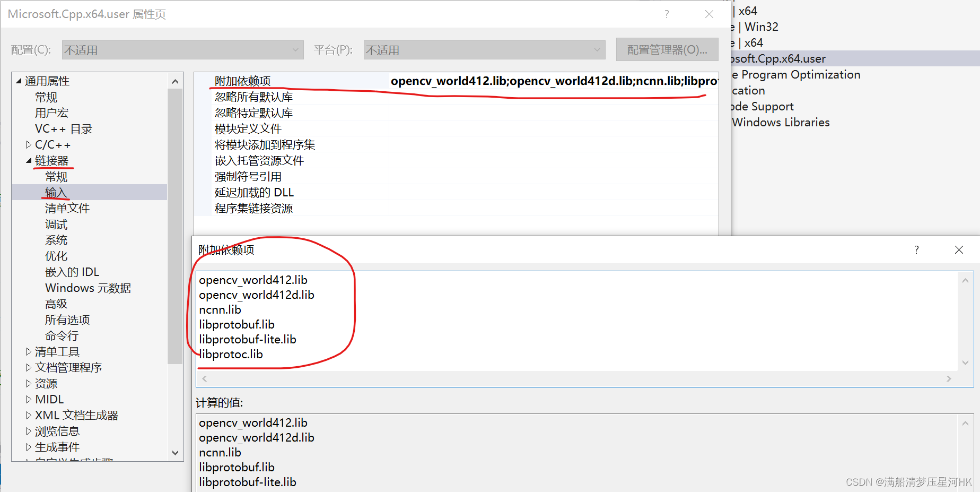980x492 pixels.
Task: Open the 配置(C) dropdown
Action: point(182,50)
